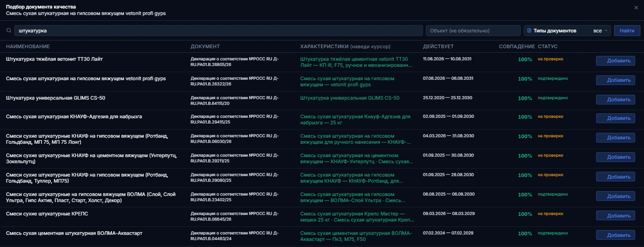Click the Найти button
This screenshot has height=247, width=644.
point(627,31)
